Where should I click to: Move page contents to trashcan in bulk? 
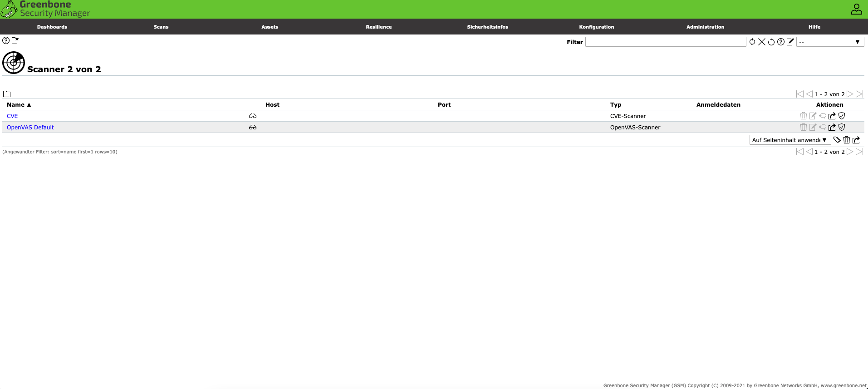847,140
